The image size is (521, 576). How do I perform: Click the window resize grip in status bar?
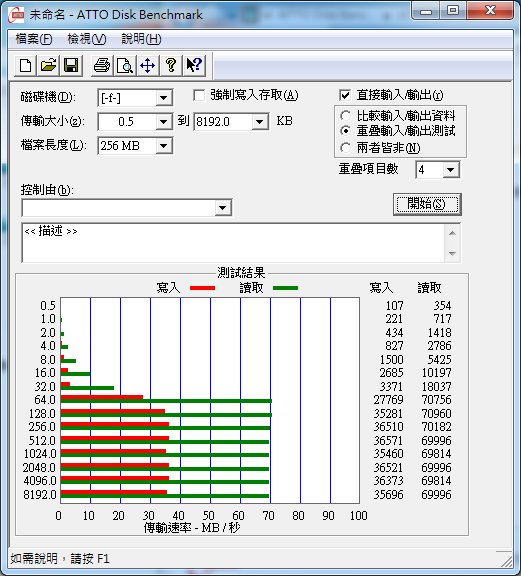(507, 561)
